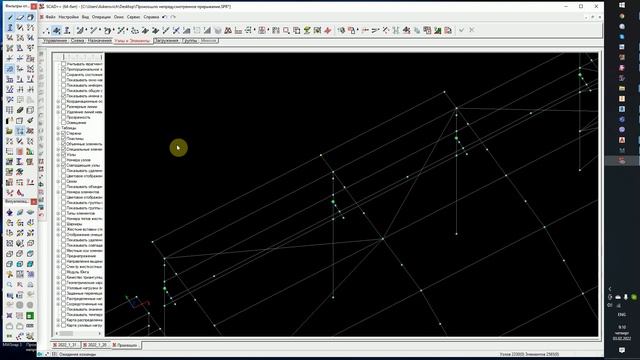Screen dimensions: 640x360
Task: Switch to the Загружения tab
Action: tap(167, 41)
